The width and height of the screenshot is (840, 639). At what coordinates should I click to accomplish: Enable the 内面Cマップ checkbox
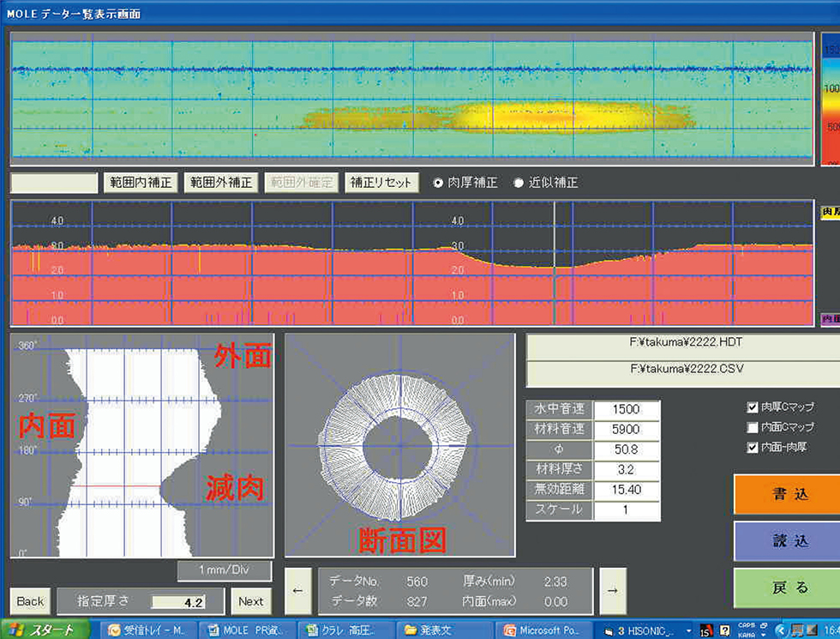point(753,427)
